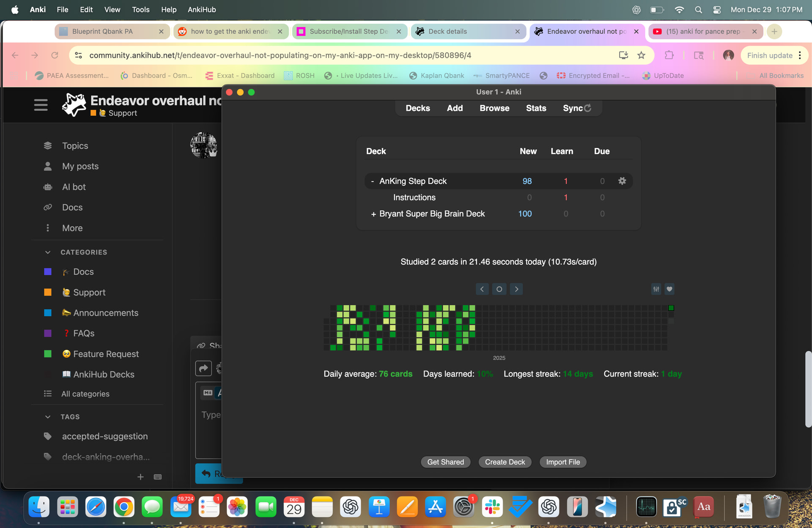Collapse the CATEGORIES sidebar section
Image resolution: width=812 pixels, height=528 pixels.
coord(48,252)
